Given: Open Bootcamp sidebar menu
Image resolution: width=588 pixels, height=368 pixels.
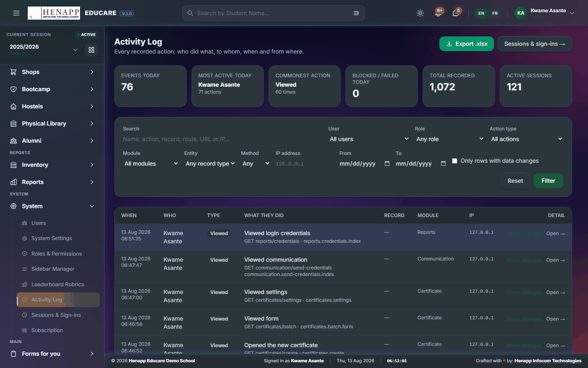Looking at the screenshot, I should point(52,89).
